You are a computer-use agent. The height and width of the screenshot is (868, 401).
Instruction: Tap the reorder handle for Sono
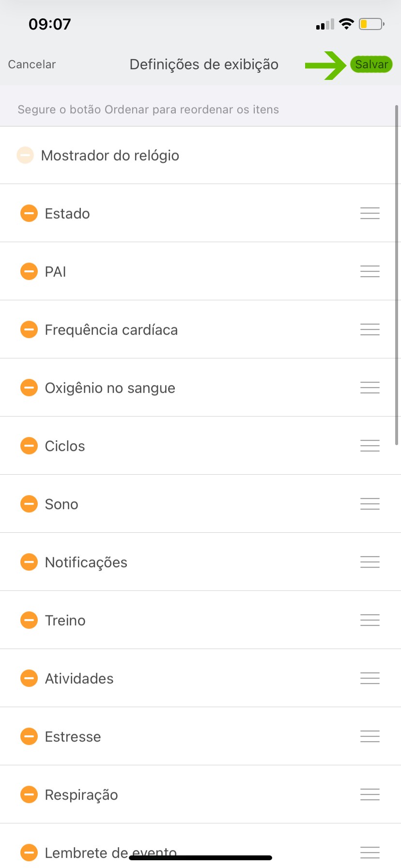[x=370, y=504]
